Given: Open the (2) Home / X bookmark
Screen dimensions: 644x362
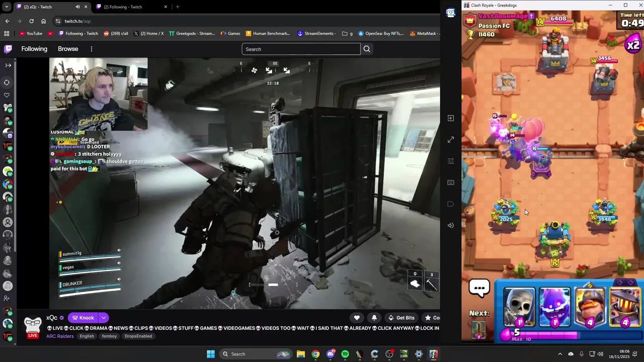Looking at the screenshot, I should coord(148,34).
